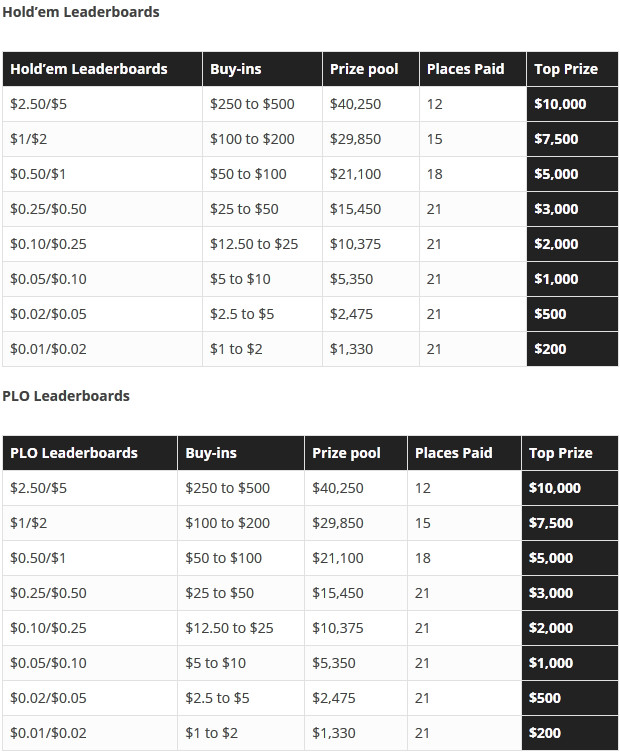Select PLO $0.02/$0.05 stakes cell
The width and height of the screenshot is (620, 754).
tap(90, 698)
